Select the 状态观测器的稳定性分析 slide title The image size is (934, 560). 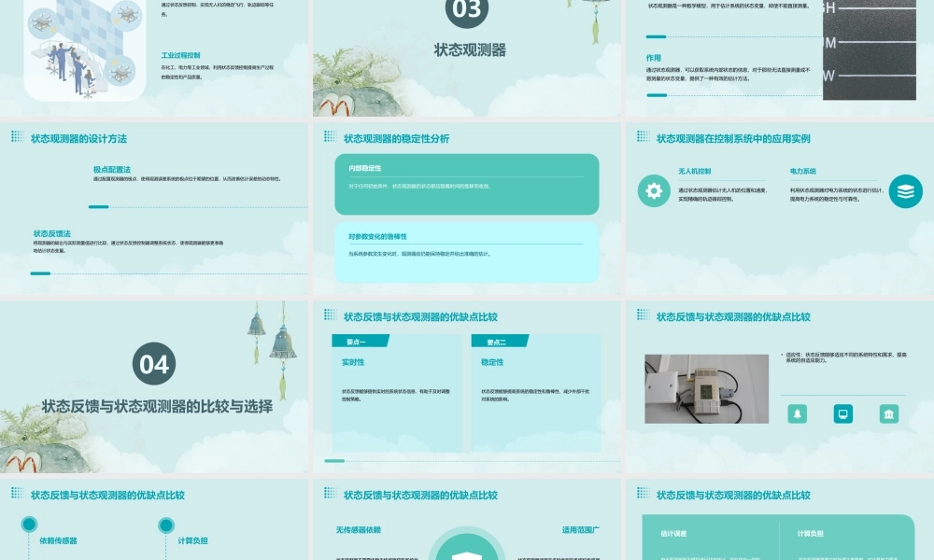(x=396, y=139)
